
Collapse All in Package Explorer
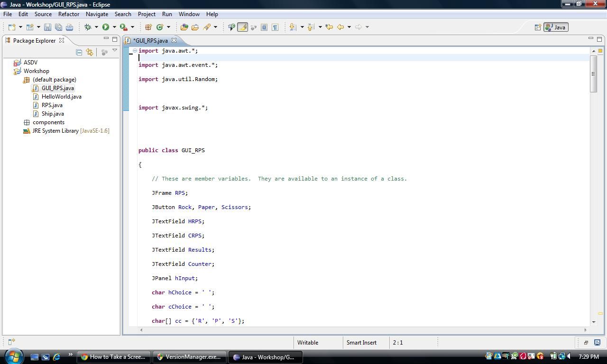click(x=79, y=52)
